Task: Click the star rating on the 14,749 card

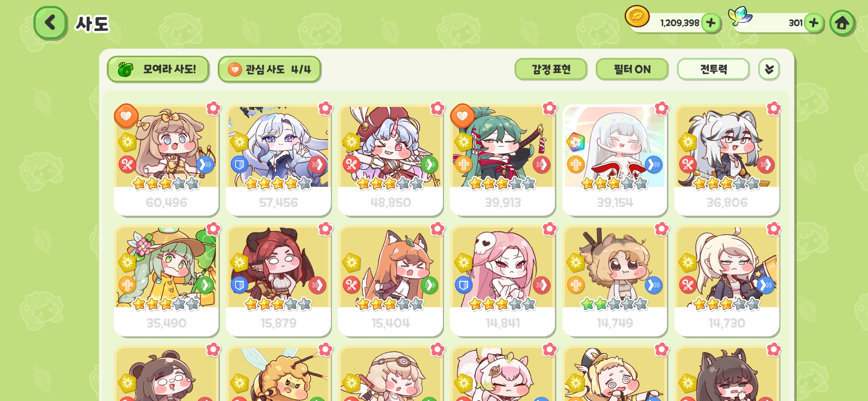Action: tap(615, 304)
